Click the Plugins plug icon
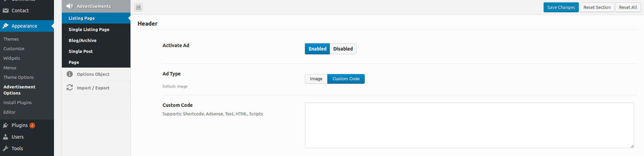 tap(5, 125)
